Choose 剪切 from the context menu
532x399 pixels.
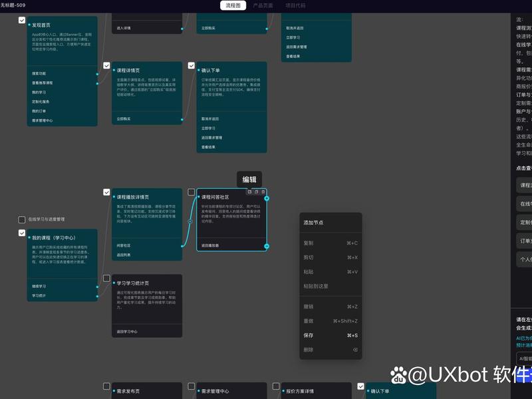(x=331, y=257)
